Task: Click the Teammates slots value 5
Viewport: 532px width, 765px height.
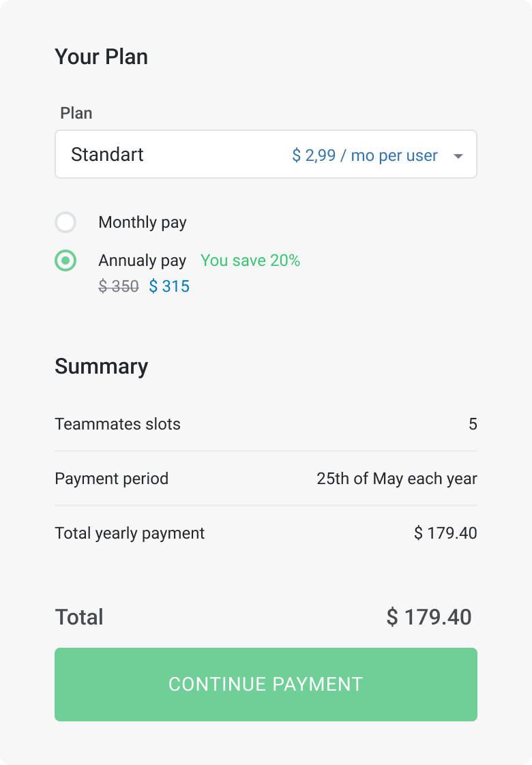Action: tap(473, 424)
